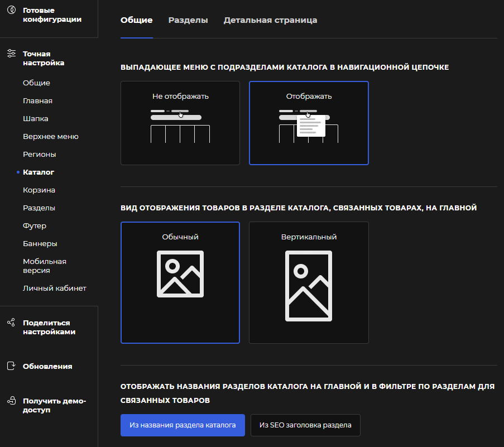This screenshot has height=447, width=504.
Task: Select the Отображать option card
Action: tap(309, 123)
